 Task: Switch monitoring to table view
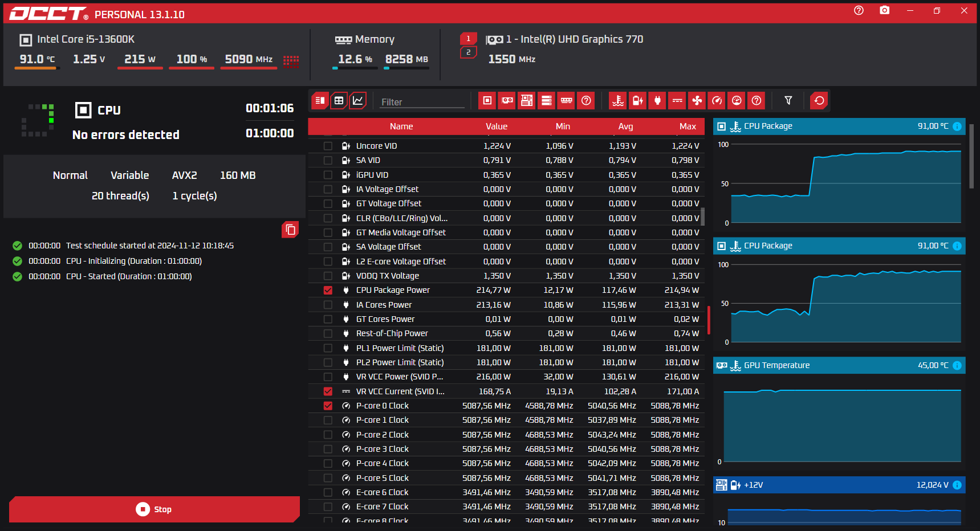339,101
